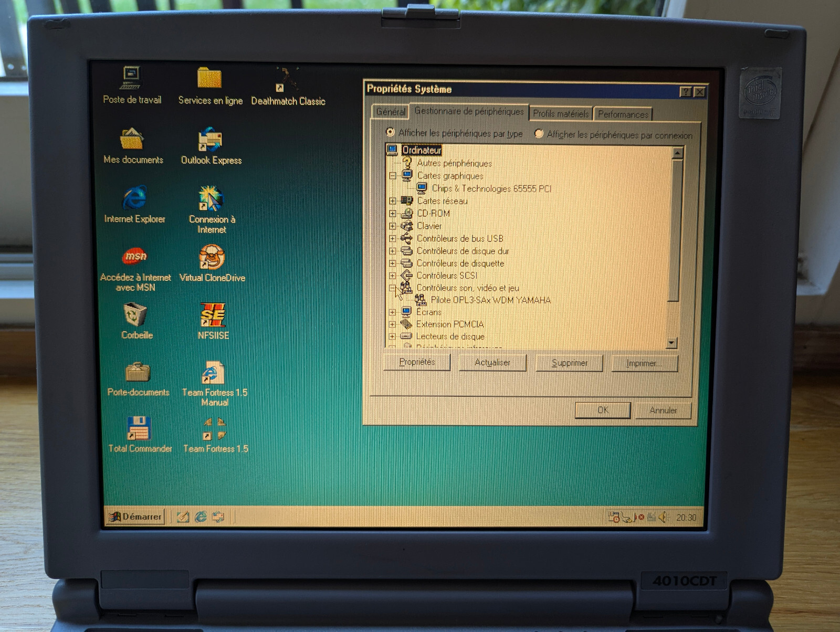Click the volume speaker tray icon

click(663, 518)
